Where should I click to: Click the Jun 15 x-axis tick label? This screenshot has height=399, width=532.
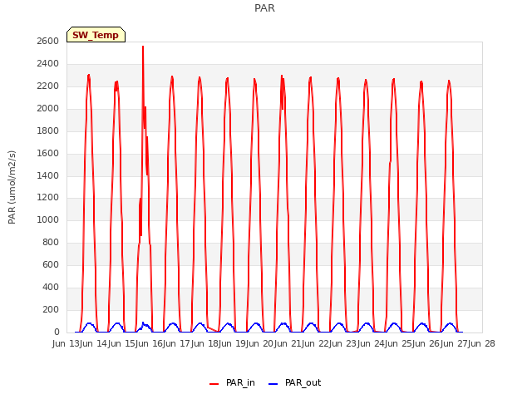click(122, 343)
